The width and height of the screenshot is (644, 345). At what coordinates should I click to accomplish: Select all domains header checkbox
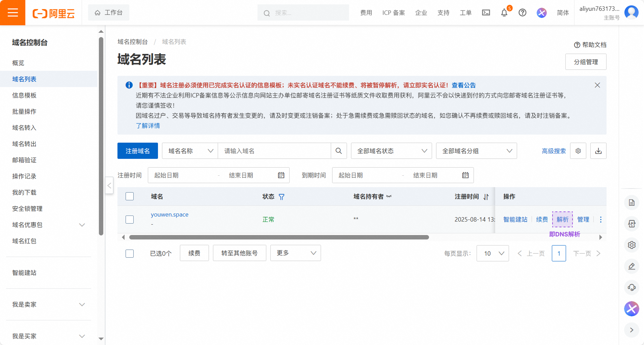[130, 196]
